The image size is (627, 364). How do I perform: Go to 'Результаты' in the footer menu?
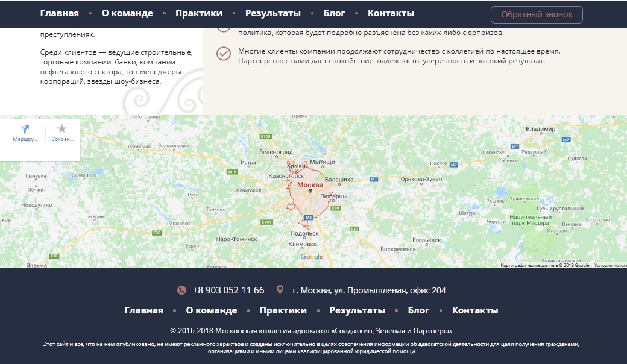[357, 310]
